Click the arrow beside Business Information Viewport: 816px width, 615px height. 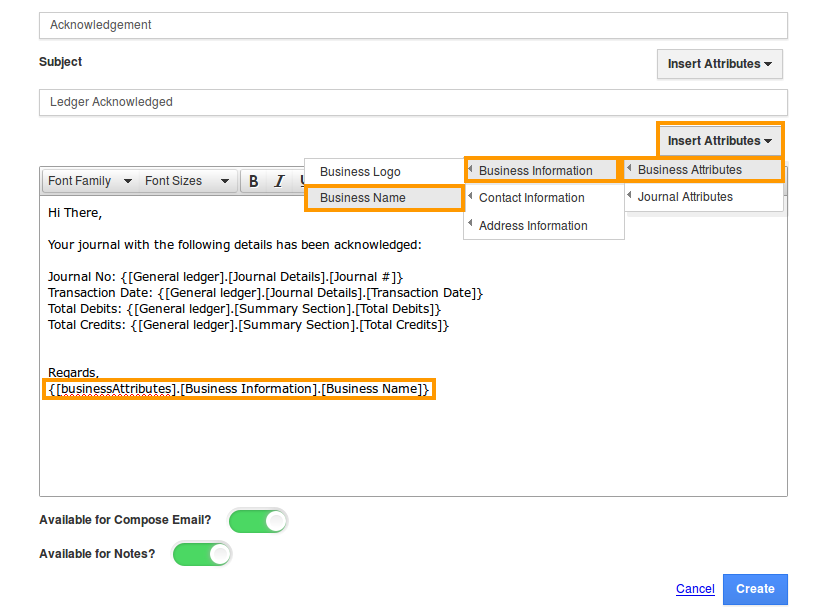[470, 169]
